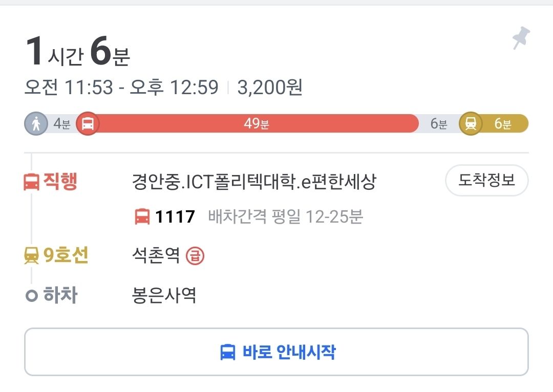This screenshot has width=553, height=392.
Task: Open the 도착정보 arrival information panel
Action: pos(486,180)
